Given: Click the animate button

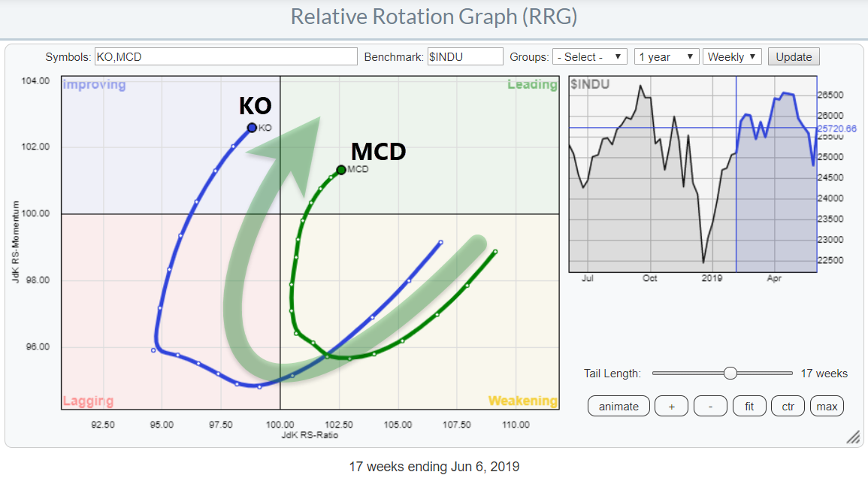Looking at the screenshot, I should point(618,406).
